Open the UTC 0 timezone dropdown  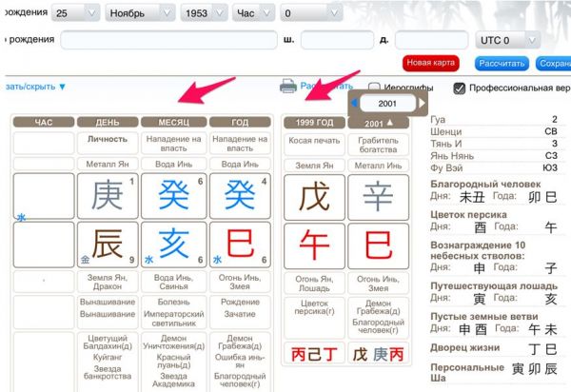(509, 41)
